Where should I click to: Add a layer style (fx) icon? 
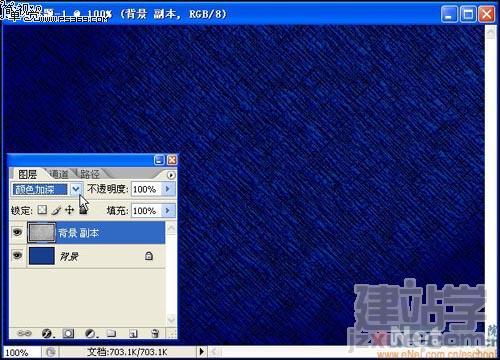point(47,333)
